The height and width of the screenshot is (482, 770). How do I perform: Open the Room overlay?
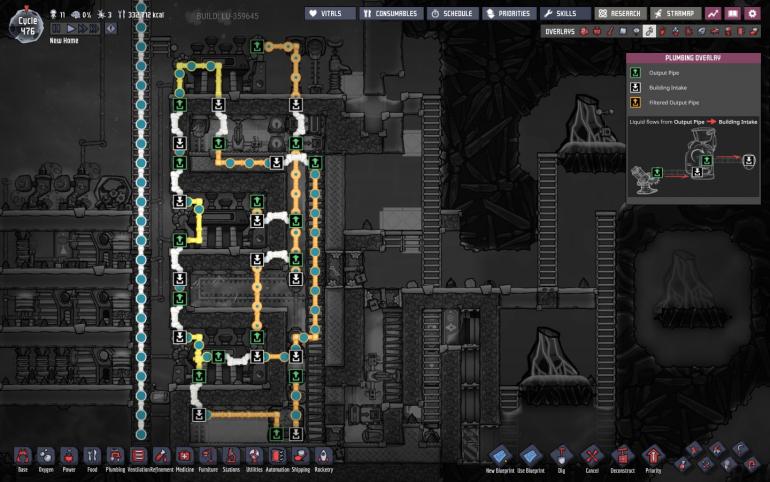pos(715,31)
